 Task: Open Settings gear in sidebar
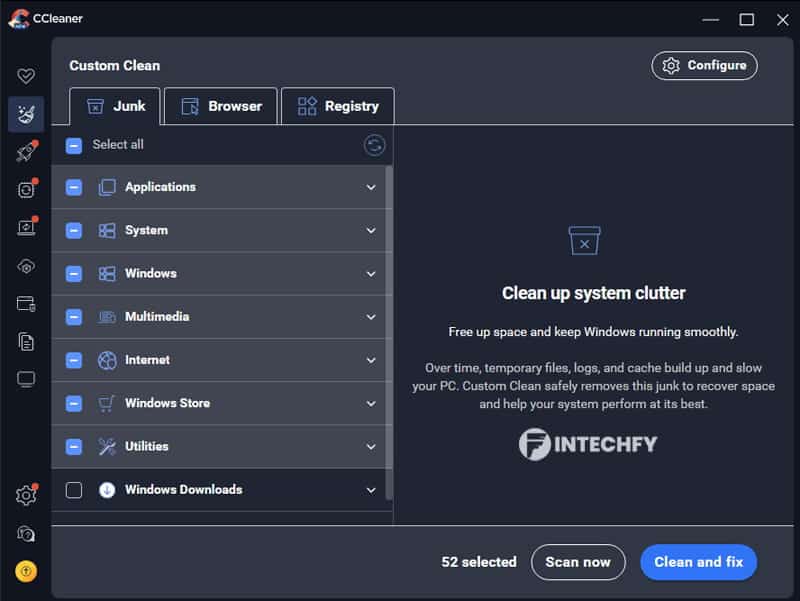pyautogui.click(x=26, y=495)
